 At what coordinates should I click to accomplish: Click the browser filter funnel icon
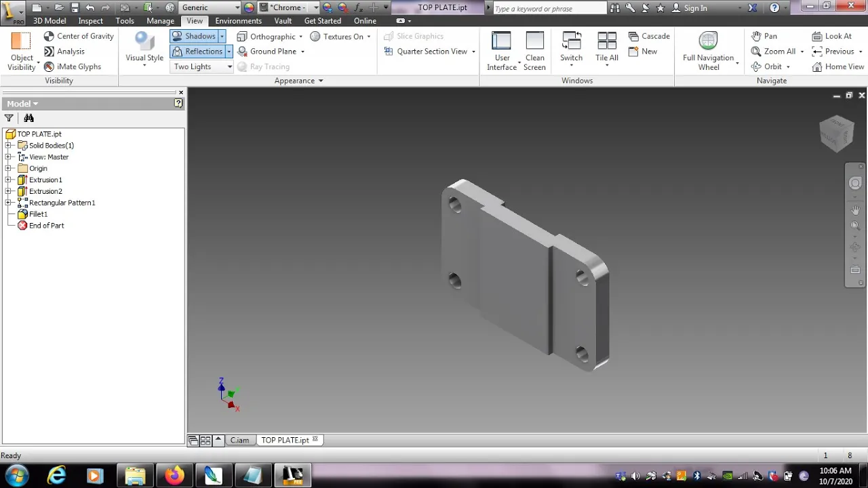[9, 118]
